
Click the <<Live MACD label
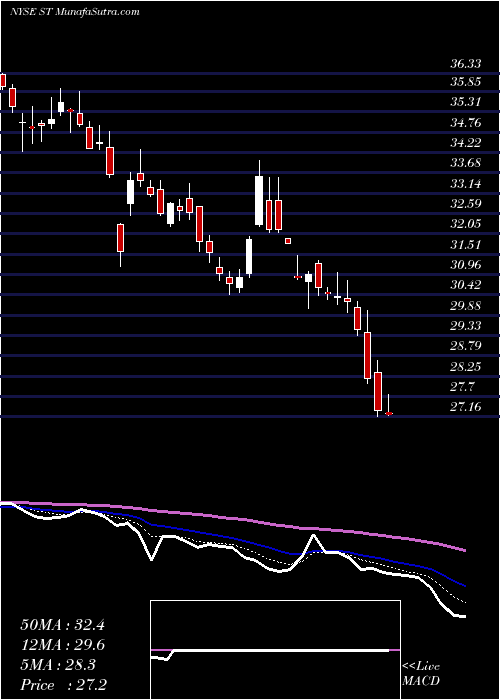421,674
